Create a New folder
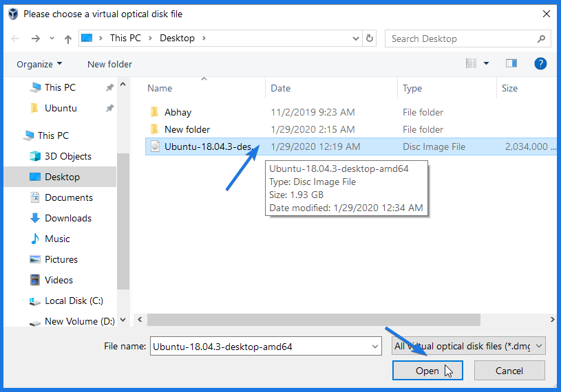This screenshot has height=392, width=561. pos(109,65)
